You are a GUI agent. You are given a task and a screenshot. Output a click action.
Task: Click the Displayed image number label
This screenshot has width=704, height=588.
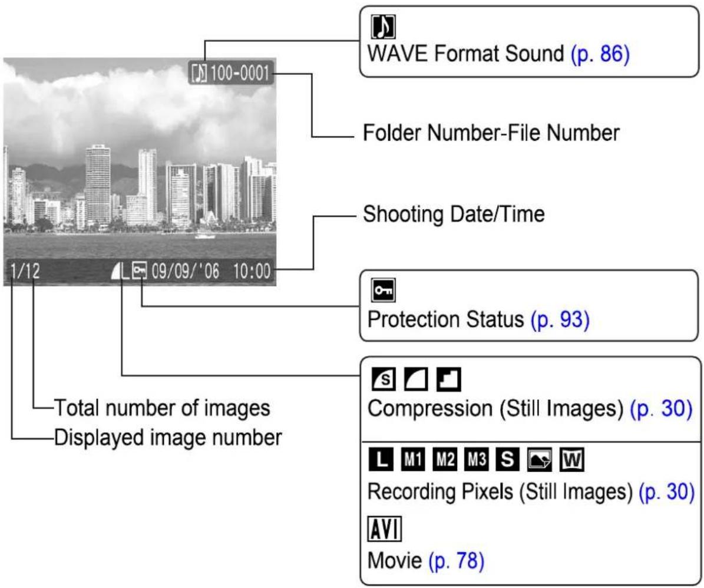(x=168, y=438)
